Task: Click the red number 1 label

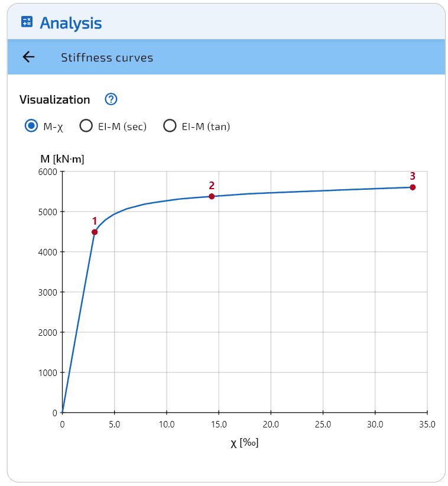Action: coord(94,221)
